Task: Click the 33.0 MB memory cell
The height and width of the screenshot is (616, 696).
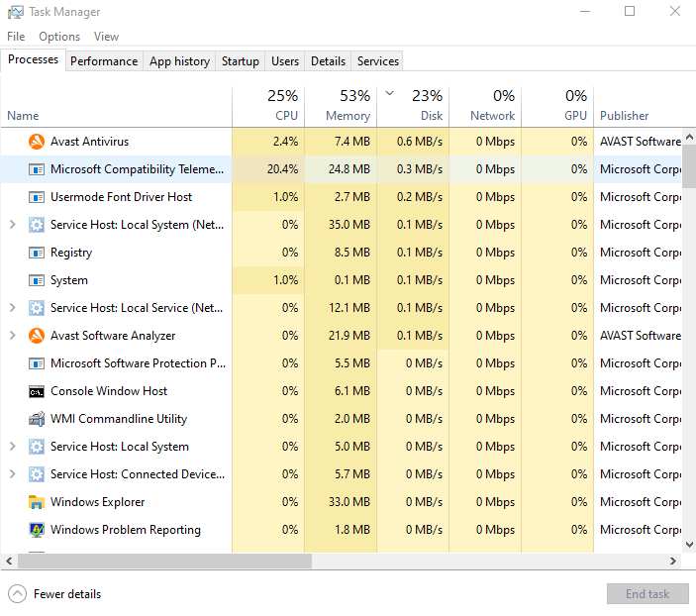Action: coord(341,502)
